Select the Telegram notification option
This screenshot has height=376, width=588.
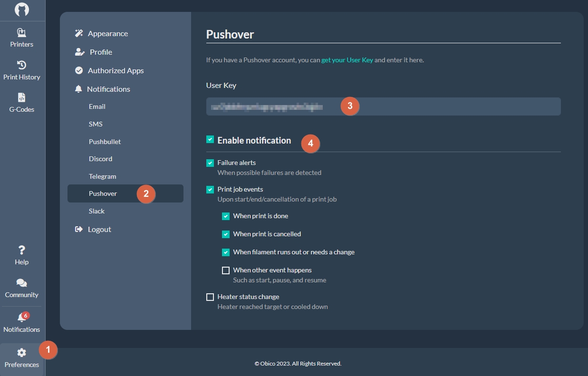(x=102, y=176)
